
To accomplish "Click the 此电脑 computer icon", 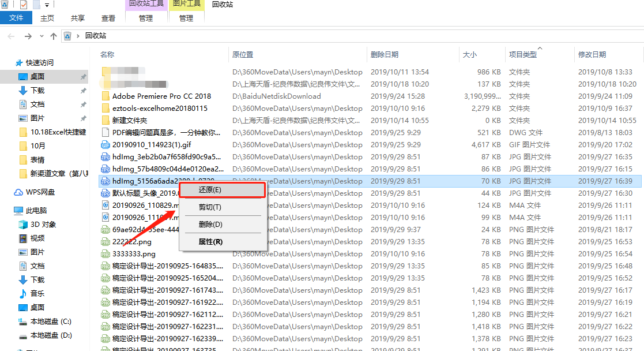I will [18, 210].
